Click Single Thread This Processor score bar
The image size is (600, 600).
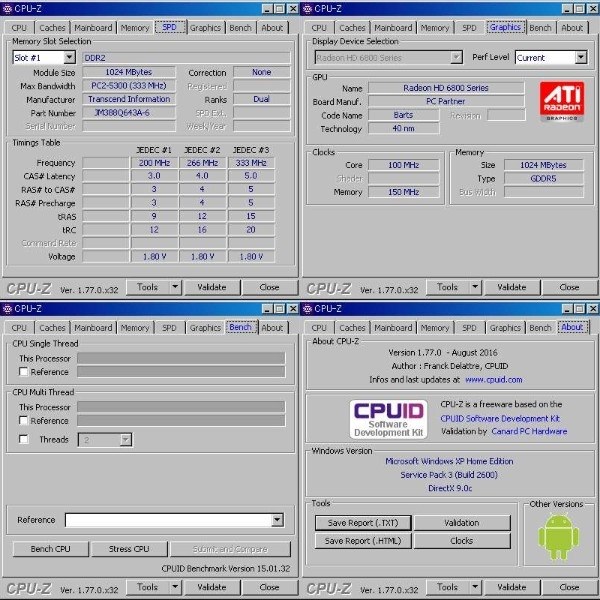click(181, 358)
